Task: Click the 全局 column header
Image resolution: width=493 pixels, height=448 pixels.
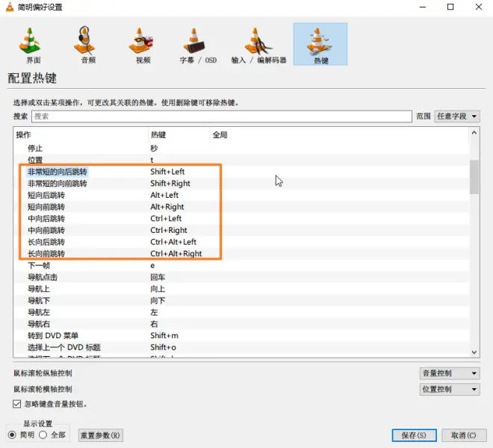Action: 339,135
